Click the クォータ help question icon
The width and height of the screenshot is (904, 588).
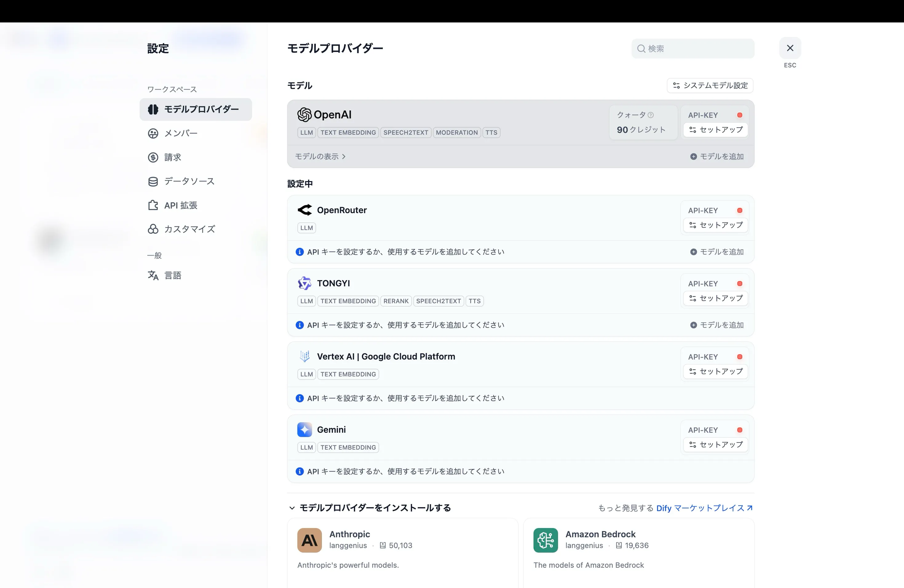coord(651,115)
